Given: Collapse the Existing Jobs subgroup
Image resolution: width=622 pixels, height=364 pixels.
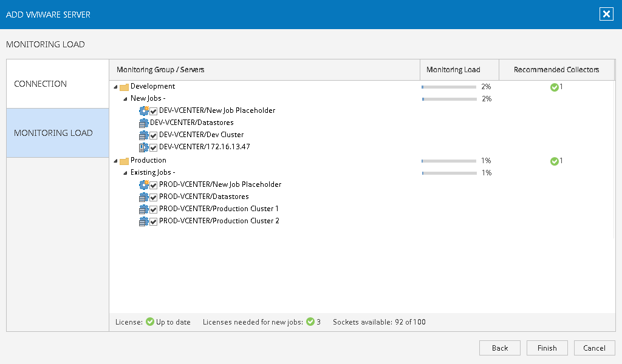Looking at the screenshot, I should tap(125, 173).
